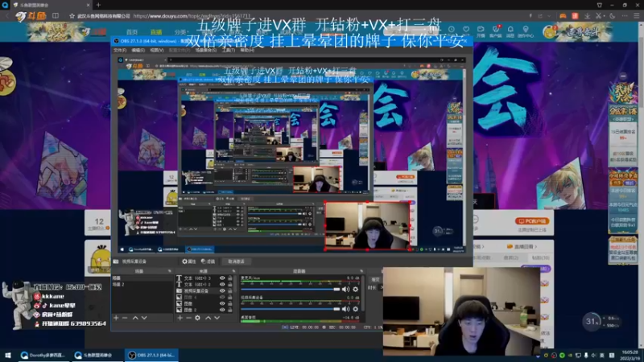Pop out the Scenes dock icon
Viewport: 644px width, 362px height.
pos(170,271)
